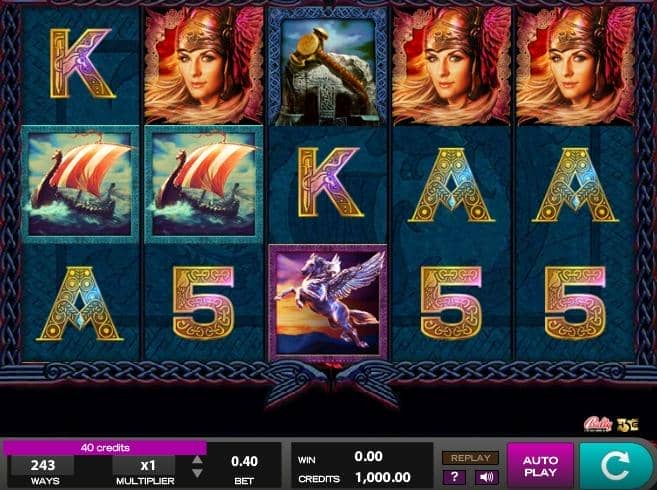Click the Bally logo
Screen dimensions: 657x490
pyautogui.click(x=598, y=424)
